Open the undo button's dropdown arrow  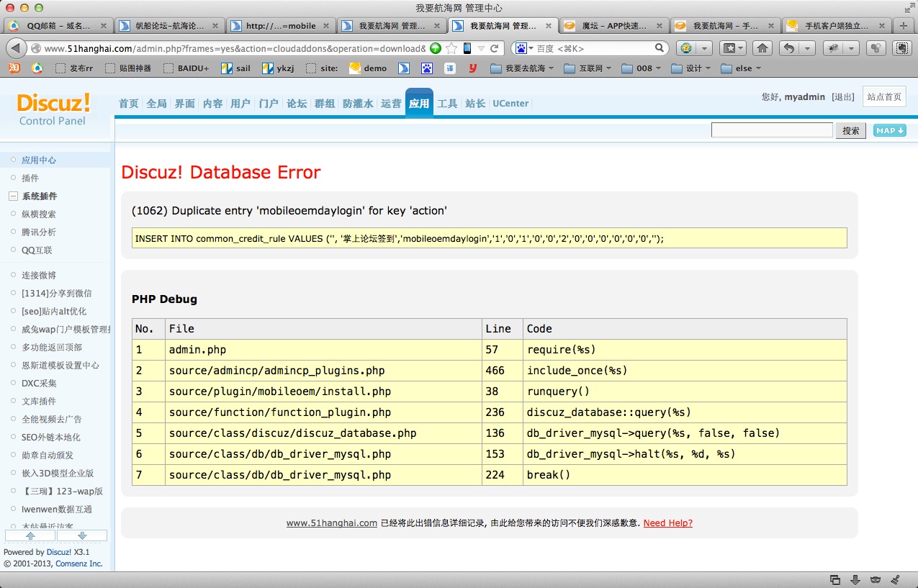click(x=806, y=48)
